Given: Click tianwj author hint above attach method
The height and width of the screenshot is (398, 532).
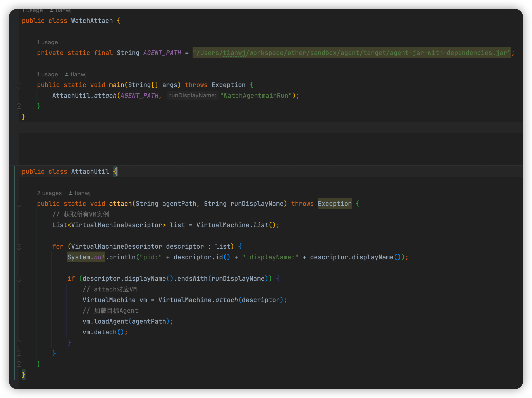Looking at the screenshot, I should tap(80, 193).
